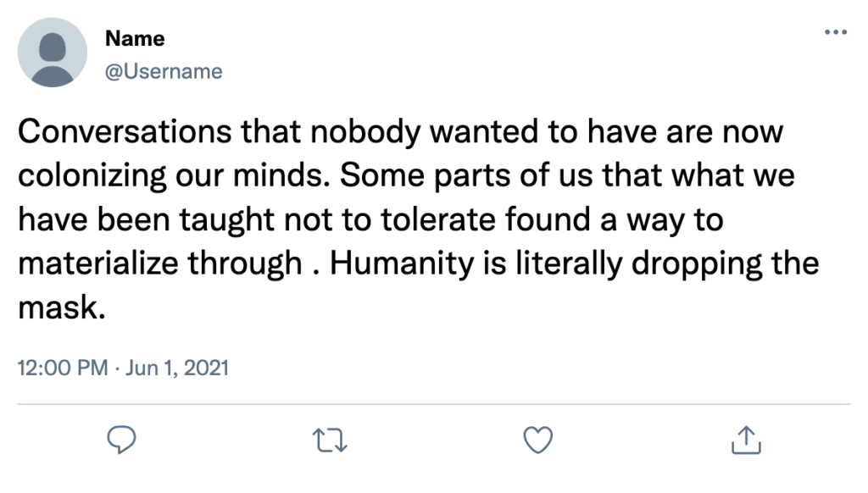Screen dimensions: 868x493
Task: Click the 12:00 PM timestamp
Action: point(63,368)
